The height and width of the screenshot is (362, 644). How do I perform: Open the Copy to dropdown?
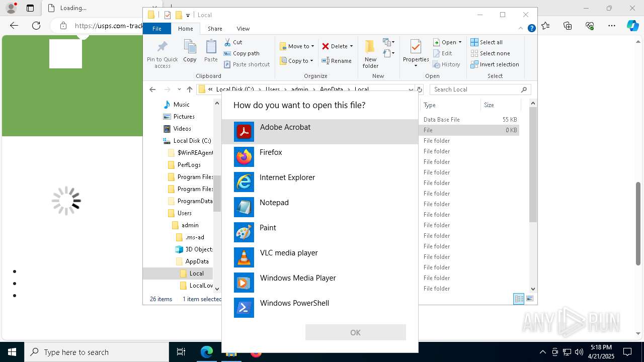(296, 61)
